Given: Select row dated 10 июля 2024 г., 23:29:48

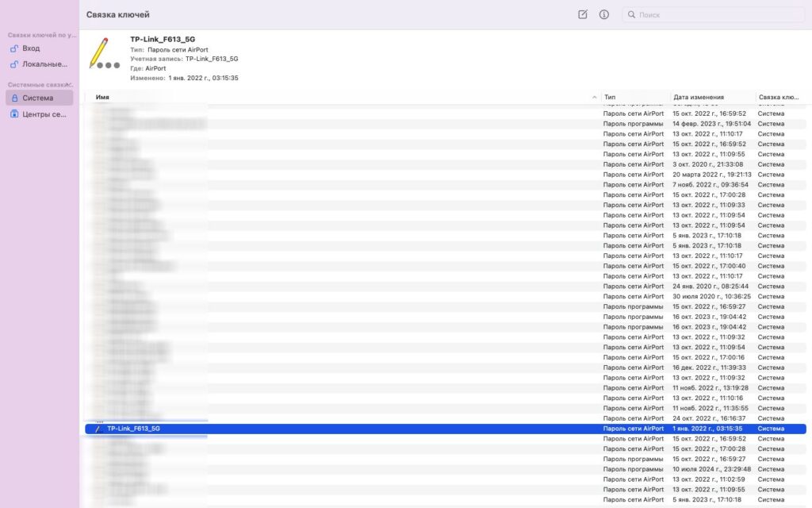Looking at the screenshot, I should click(446, 469).
